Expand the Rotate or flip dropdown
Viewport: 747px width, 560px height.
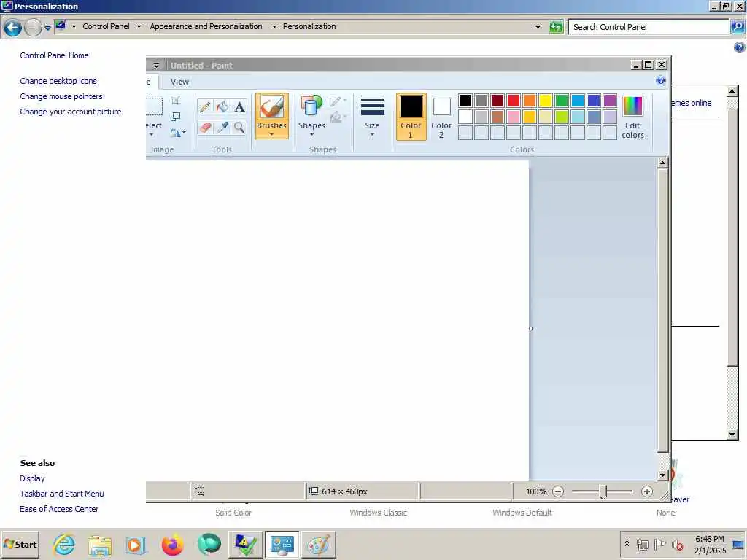[184, 133]
